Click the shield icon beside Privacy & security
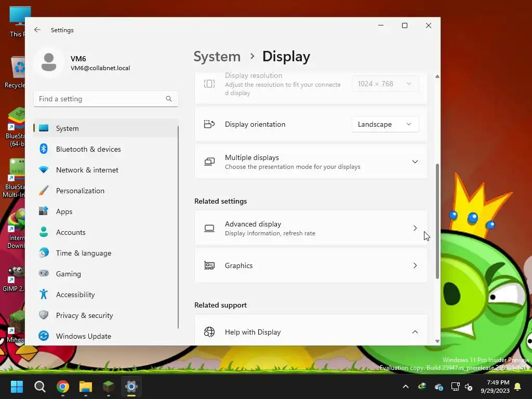The height and width of the screenshot is (399, 532). tap(44, 315)
